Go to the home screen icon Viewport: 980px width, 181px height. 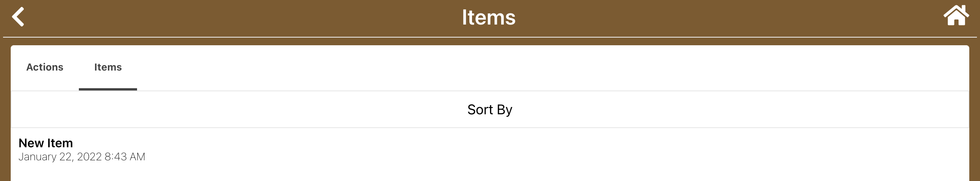(x=956, y=16)
